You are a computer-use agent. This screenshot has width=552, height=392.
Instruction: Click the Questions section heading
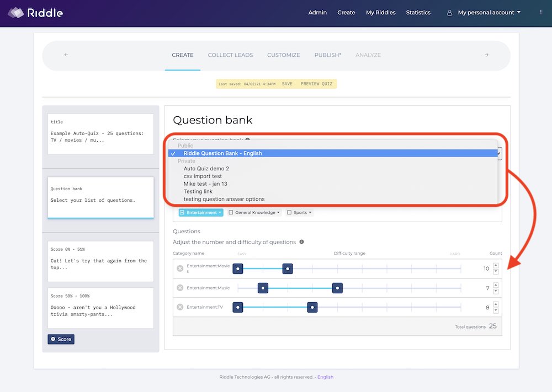(x=186, y=232)
